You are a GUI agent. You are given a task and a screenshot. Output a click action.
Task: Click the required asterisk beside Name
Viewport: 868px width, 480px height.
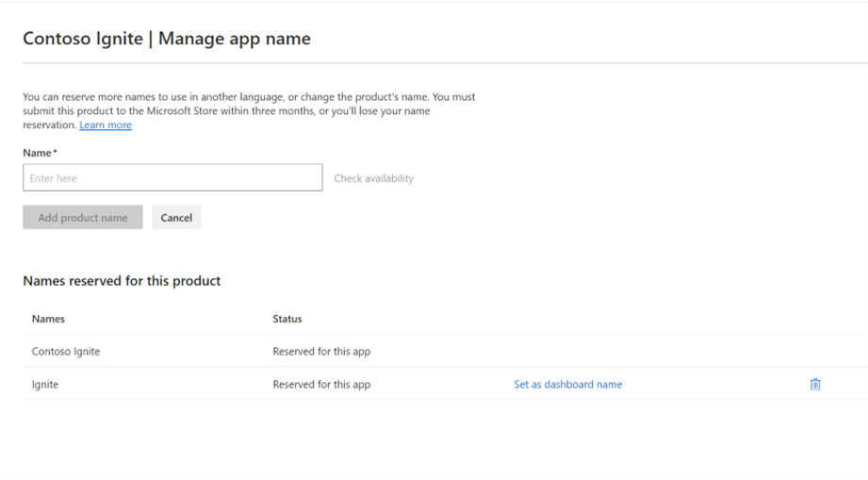(56, 152)
